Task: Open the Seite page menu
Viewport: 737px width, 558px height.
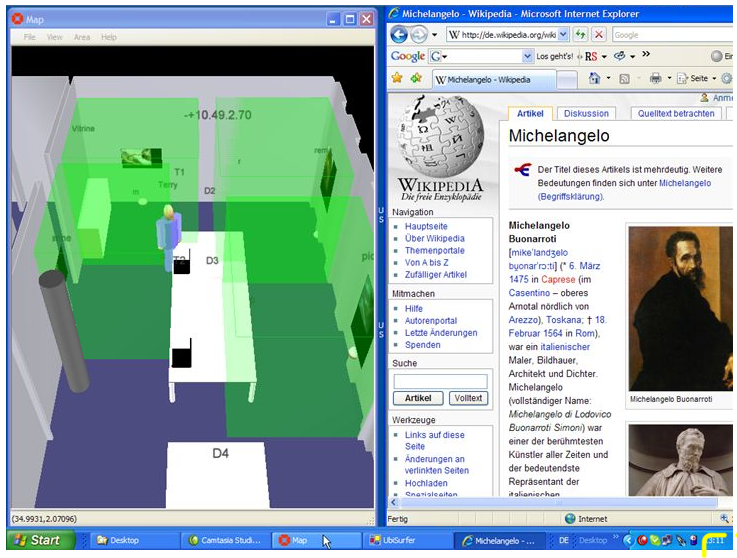Action: coord(696,79)
